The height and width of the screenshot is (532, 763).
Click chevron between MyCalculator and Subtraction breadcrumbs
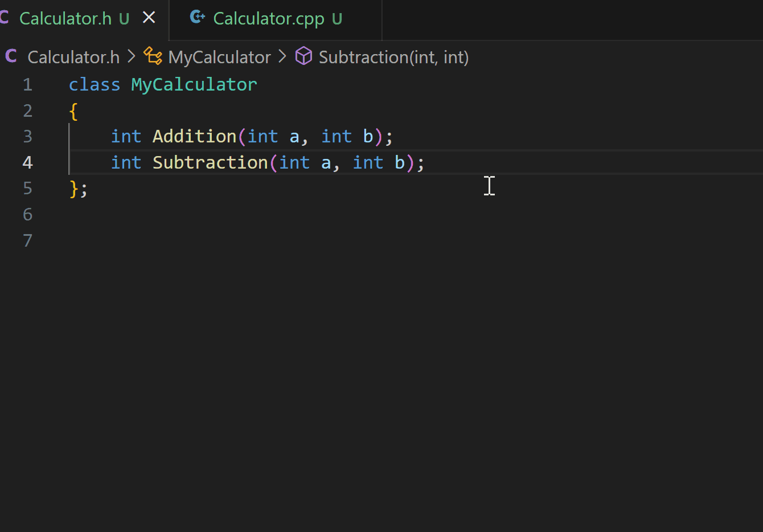pyautogui.click(x=283, y=57)
